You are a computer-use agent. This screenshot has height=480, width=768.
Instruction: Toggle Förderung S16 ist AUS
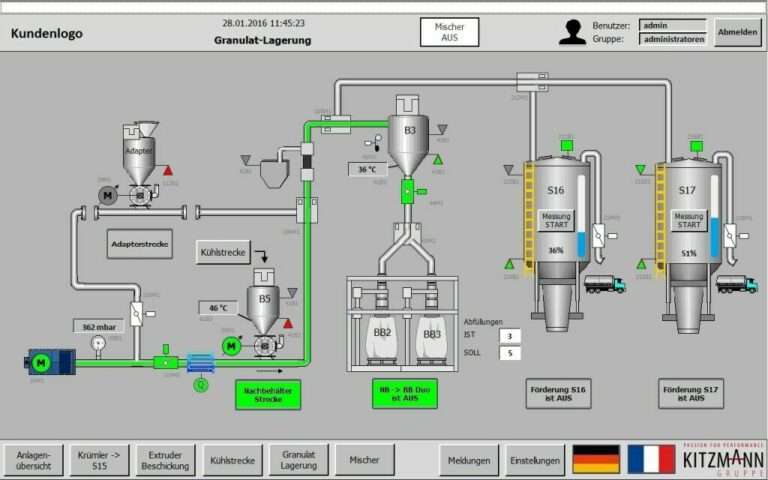[x=558, y=394]
